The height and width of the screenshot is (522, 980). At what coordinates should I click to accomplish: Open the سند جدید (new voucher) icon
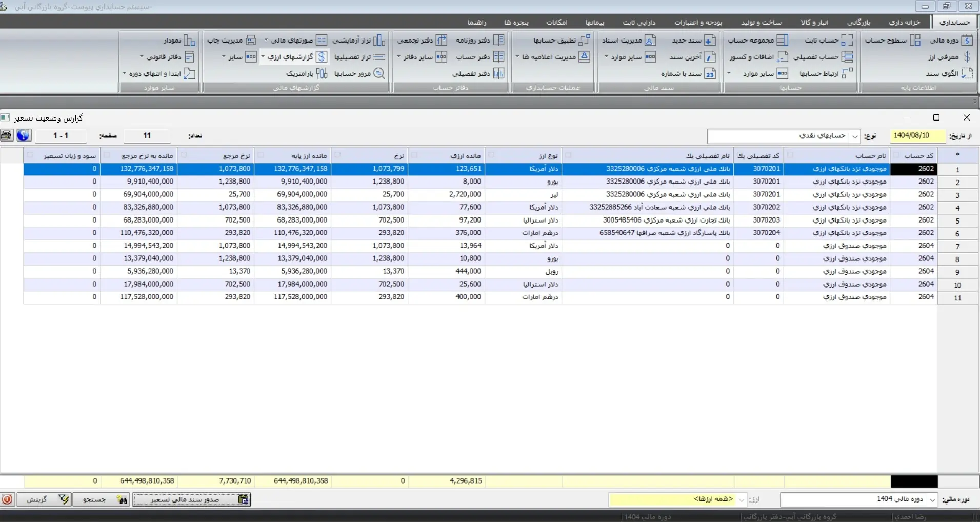click(x=710, y=41)
